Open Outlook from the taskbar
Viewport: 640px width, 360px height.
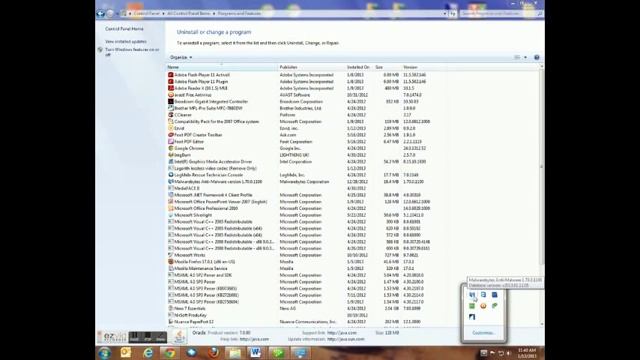[126, 353]
